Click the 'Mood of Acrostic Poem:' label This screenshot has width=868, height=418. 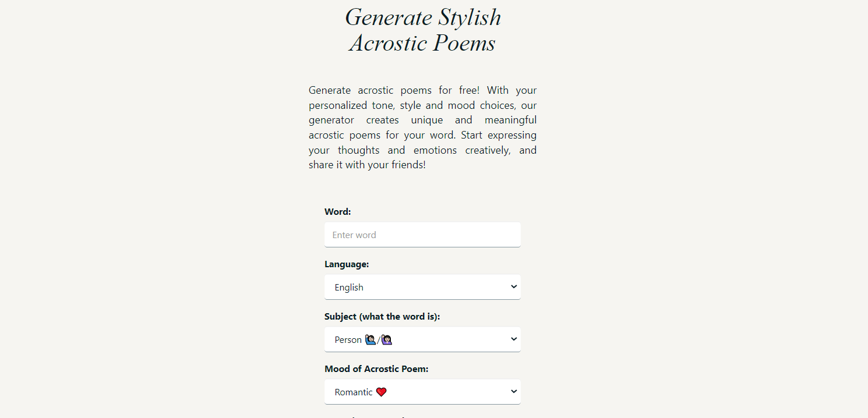coord(376,369)
